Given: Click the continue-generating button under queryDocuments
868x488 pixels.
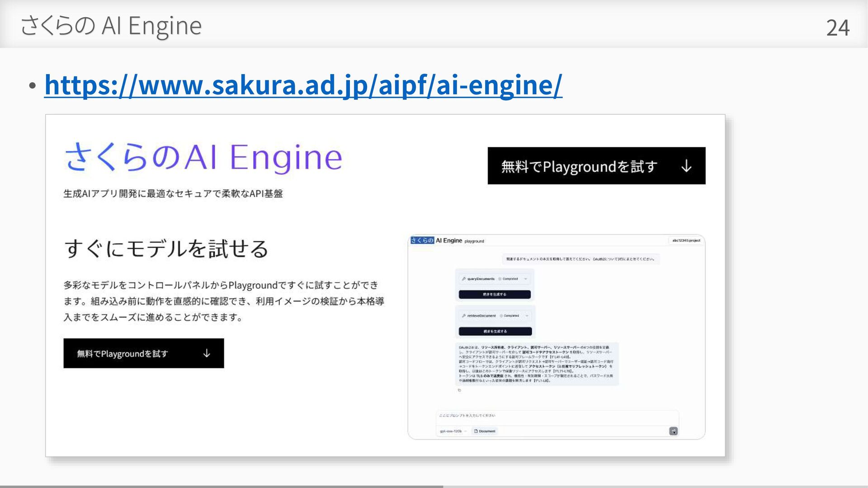Looking at the screenshot, I should (495, 294).
